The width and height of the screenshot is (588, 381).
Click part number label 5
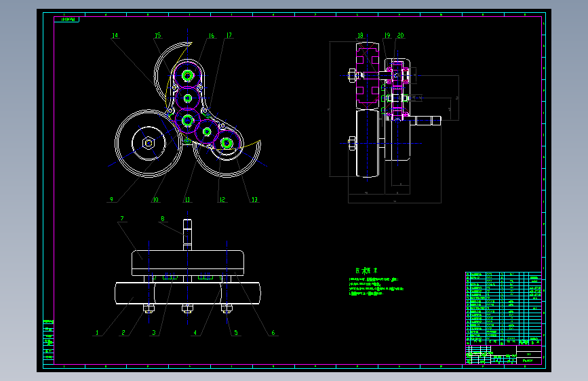[235, 332]
